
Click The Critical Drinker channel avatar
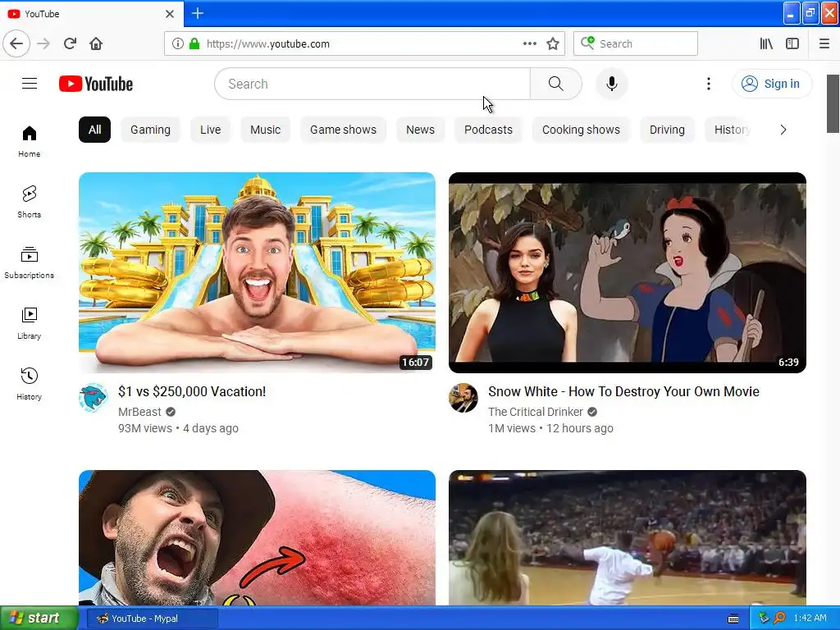coord(463,398)
